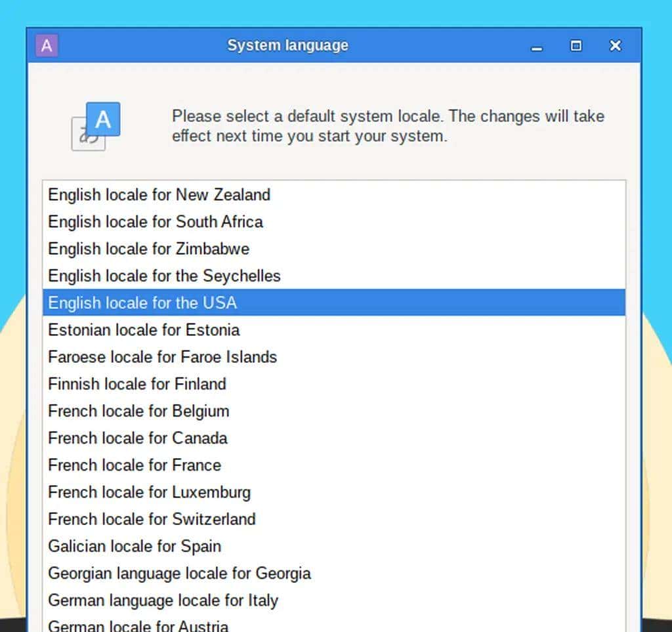Close the System language dialog
The image size is (672, 632).
[615, 45]
